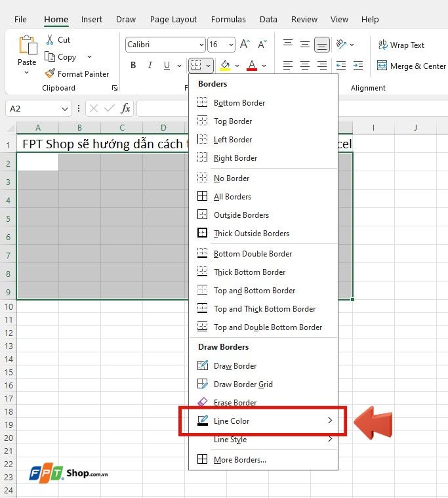Screen dimensions: 448x498
Task: Apply the yellow Fill Color bucket
Action: (226, 66)
